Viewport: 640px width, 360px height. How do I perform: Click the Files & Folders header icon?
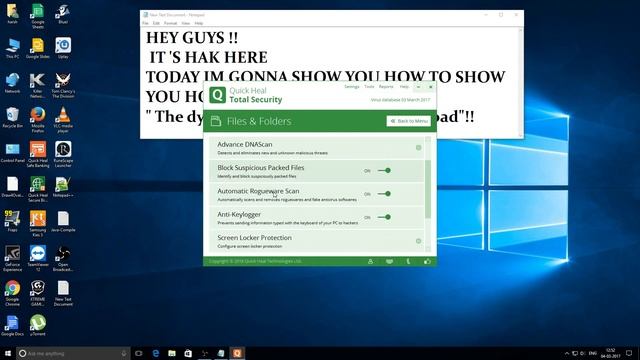pyautogui.click(x=216, y=121)
